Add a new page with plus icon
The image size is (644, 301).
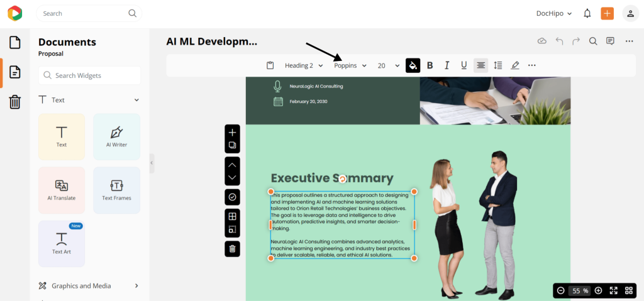[233, 132]
